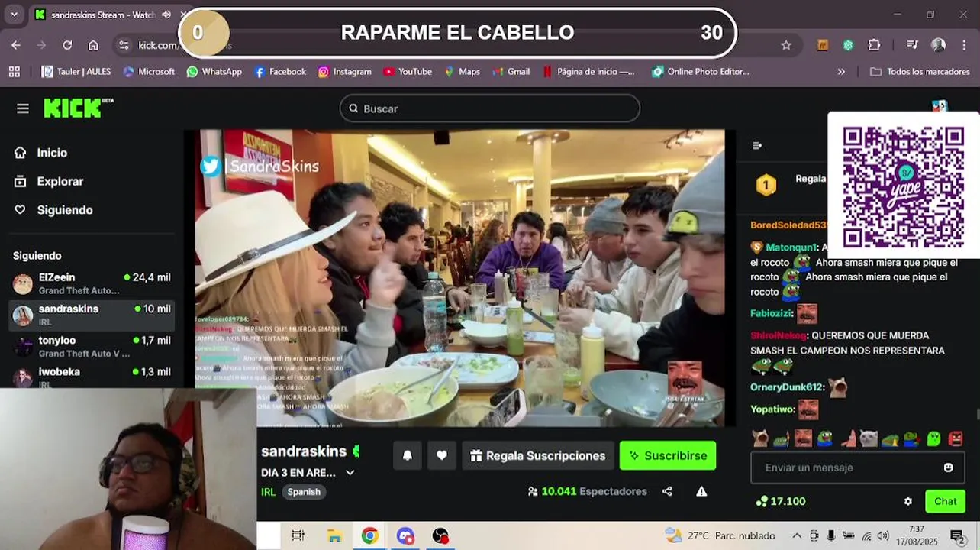Screen dimensions: 980x550
Task: Click orange extension icon in toolbar
Action: 823,45
